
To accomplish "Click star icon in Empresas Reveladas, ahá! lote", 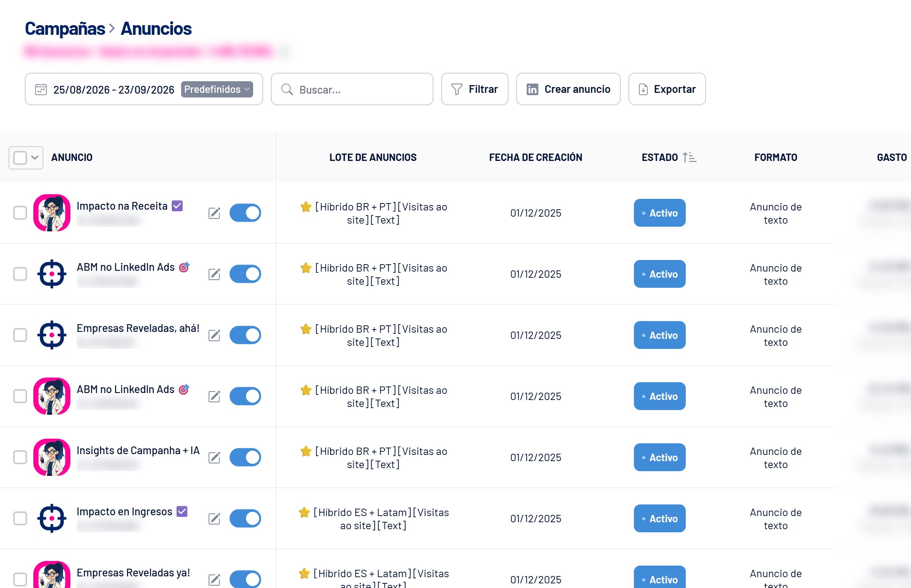I will (306, 329).
